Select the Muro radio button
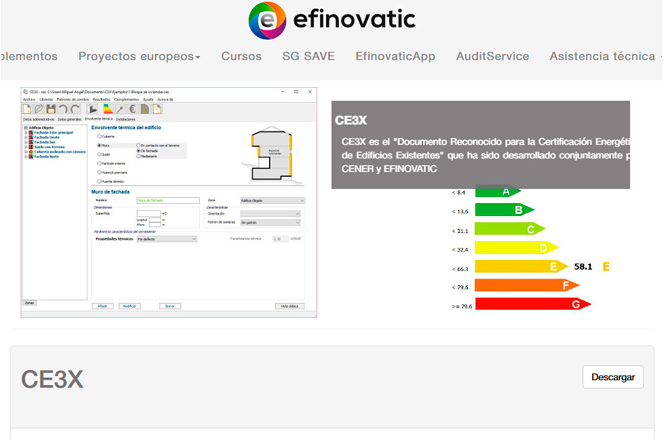664x440 pixels. coord(99,145)
